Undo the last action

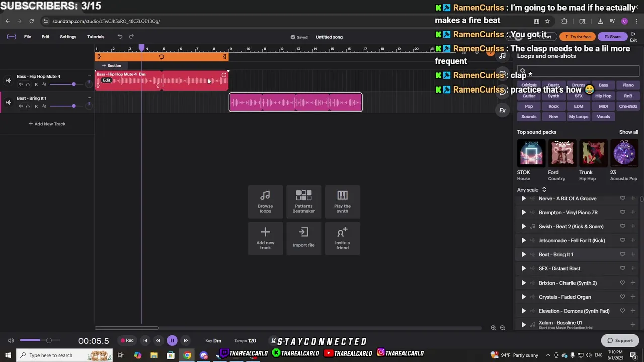(x=120, y=37)
